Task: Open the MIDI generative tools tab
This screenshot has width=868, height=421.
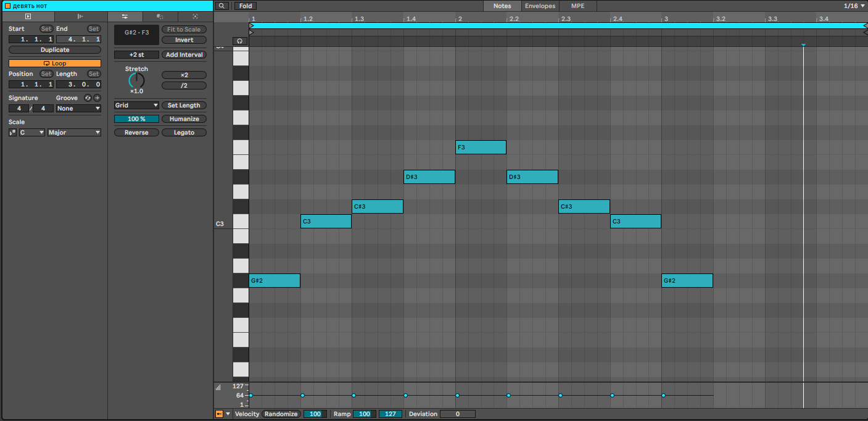Action: [195, 17]
